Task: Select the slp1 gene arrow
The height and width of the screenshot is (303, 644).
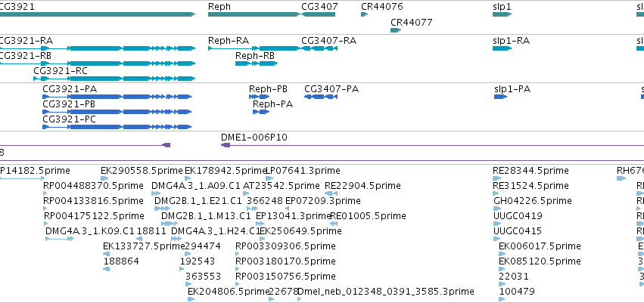Action: click(x=502, y=14)
